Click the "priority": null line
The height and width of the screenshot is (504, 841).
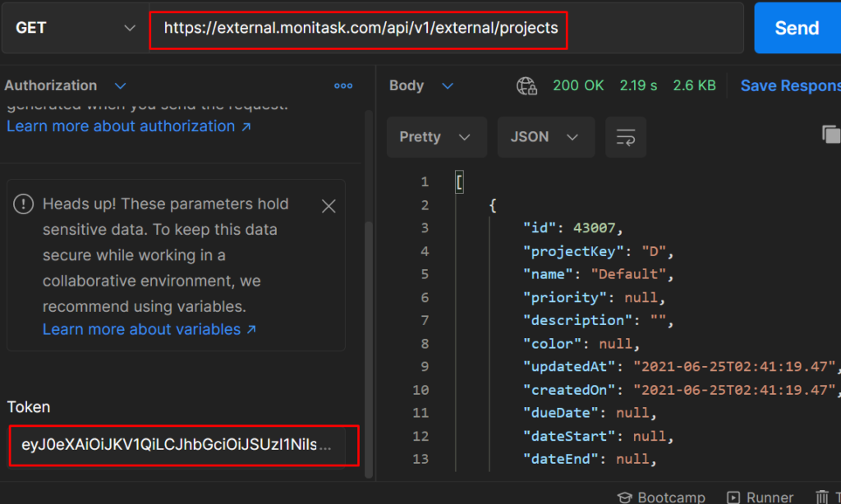click(x=594, y=298)
